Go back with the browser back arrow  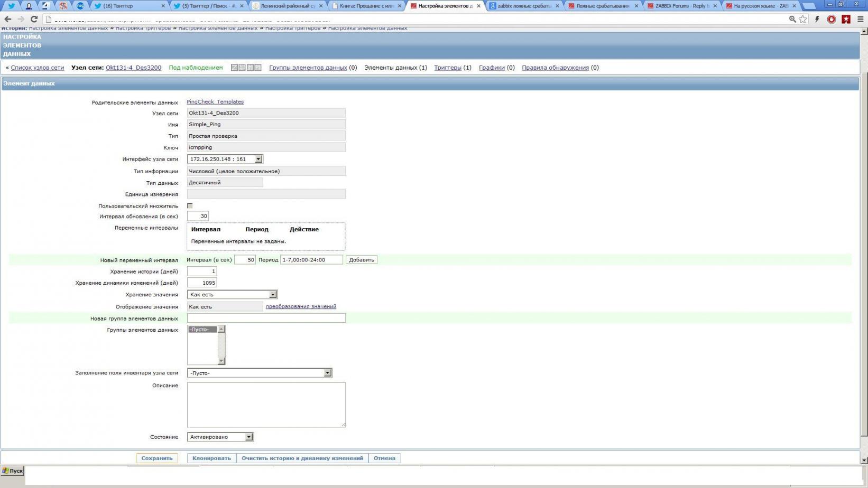pyautogui.click(x=8, y=19)
